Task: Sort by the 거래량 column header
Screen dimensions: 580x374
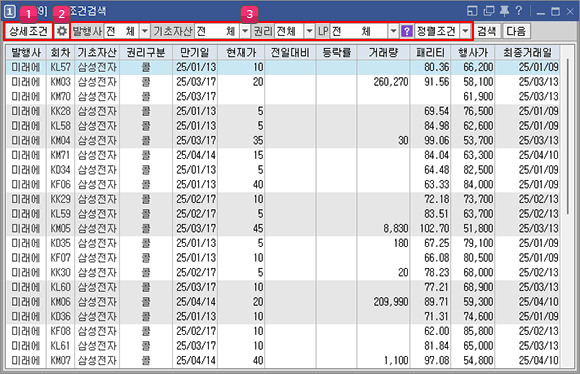Action: 383,53
